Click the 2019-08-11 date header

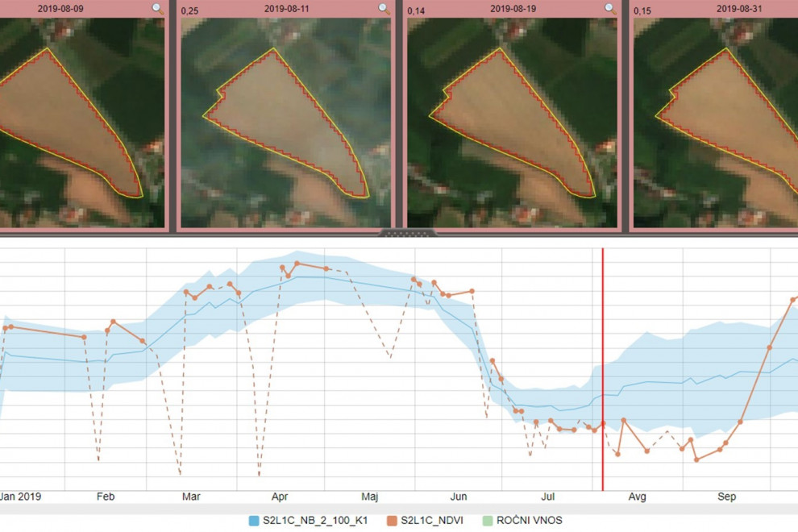coord(286,9)
